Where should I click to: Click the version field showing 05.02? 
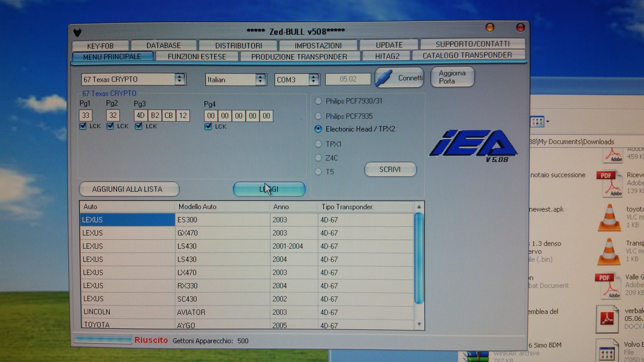tap(348, 79)
